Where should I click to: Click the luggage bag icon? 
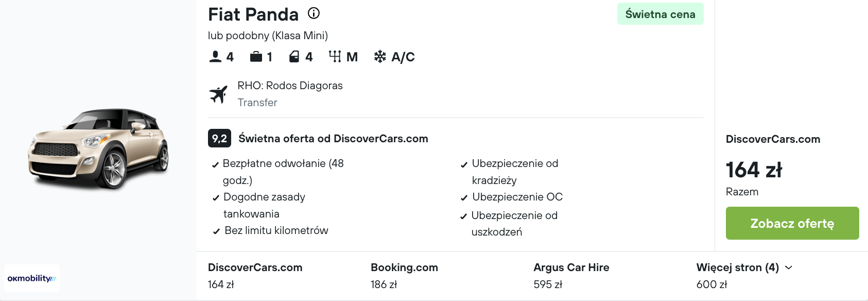[256, 56]
